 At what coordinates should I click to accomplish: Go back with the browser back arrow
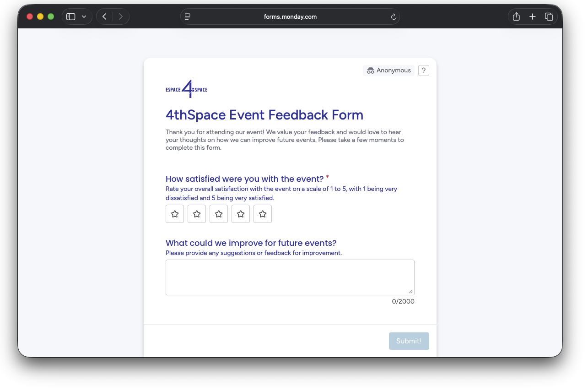coord(104,16)
